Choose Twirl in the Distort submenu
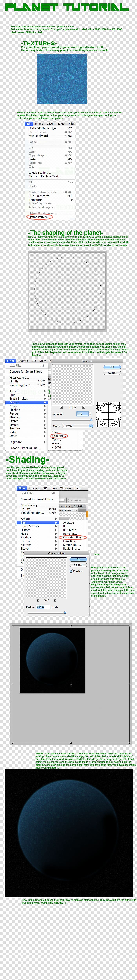Screen dimensions: 137x980 click(x=56, y=439)
